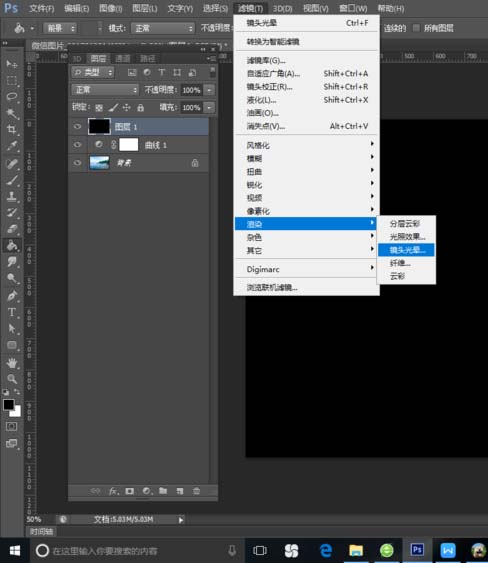
Task: Select the Clone Stamp tool
Action: click(x=12, y=196)
